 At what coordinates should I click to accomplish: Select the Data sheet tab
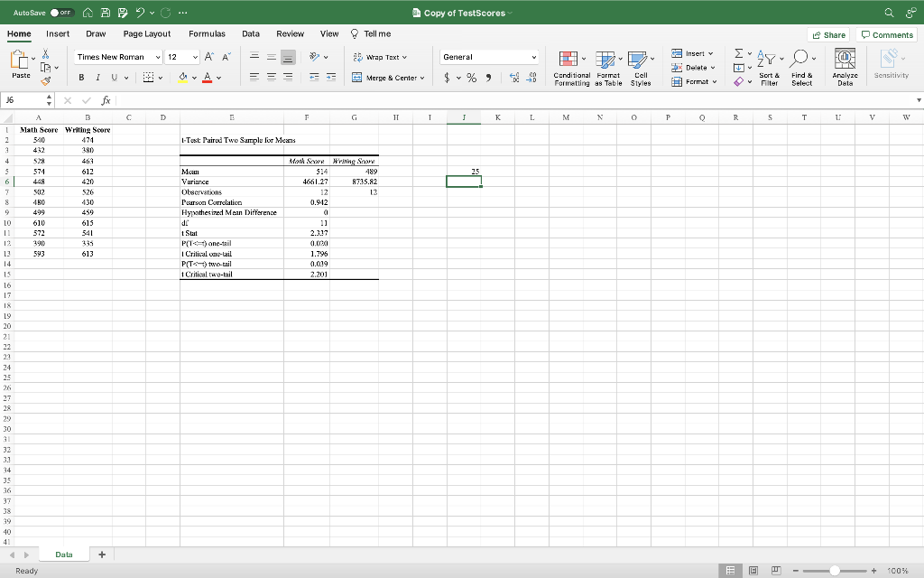click(64, 555)
